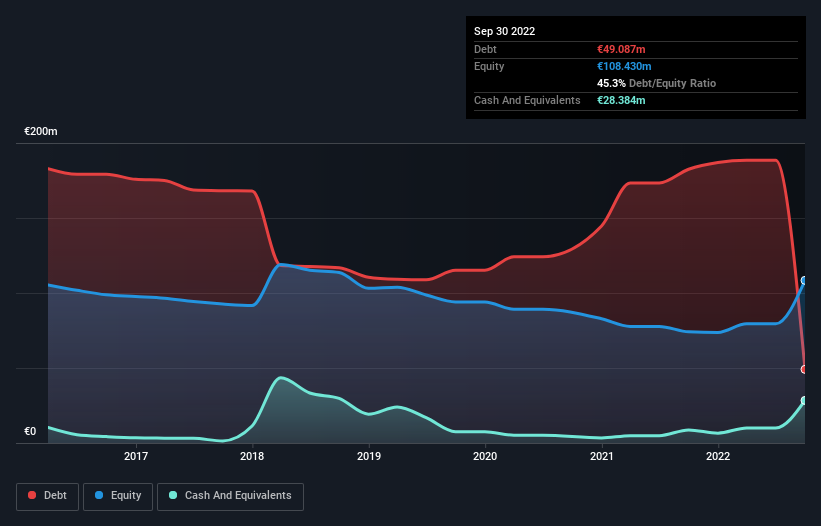Image resolution: width=821 pixels, height=526 pixels.
Task: Toggle the Equity series legend button
Action: coord(118,496)
